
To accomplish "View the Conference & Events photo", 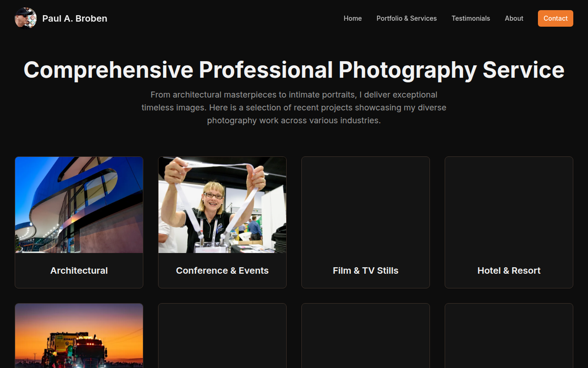I will tap(222, 205).
